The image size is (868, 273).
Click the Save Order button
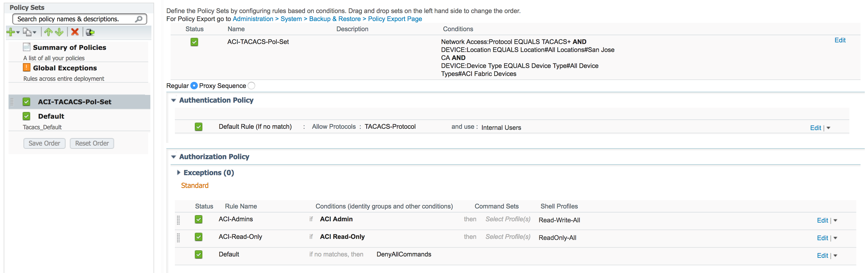(44, 143)
